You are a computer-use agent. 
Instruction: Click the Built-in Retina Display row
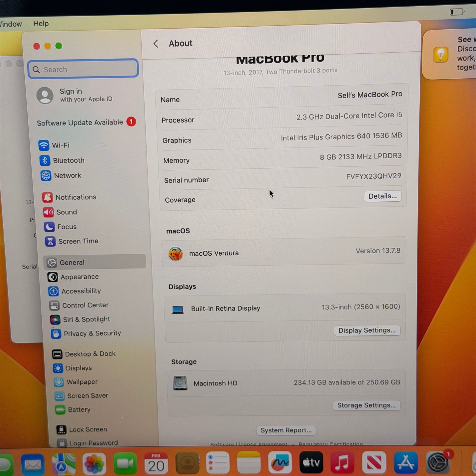[284, 308]
